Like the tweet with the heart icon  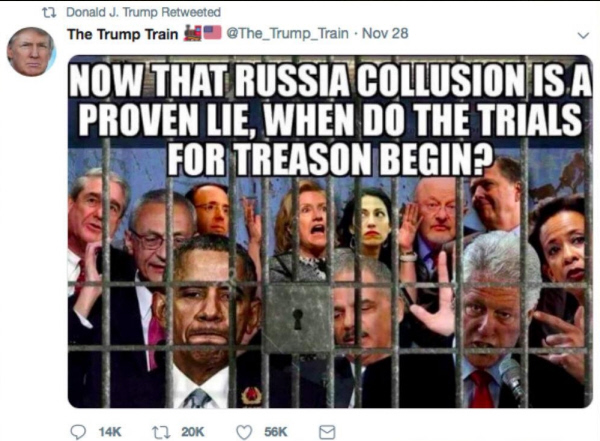pos(244,433)
